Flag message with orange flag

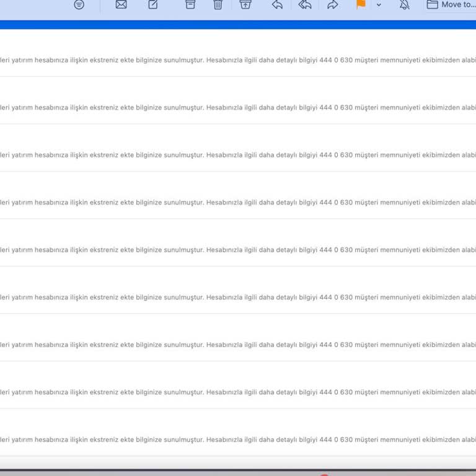[361, 4]
